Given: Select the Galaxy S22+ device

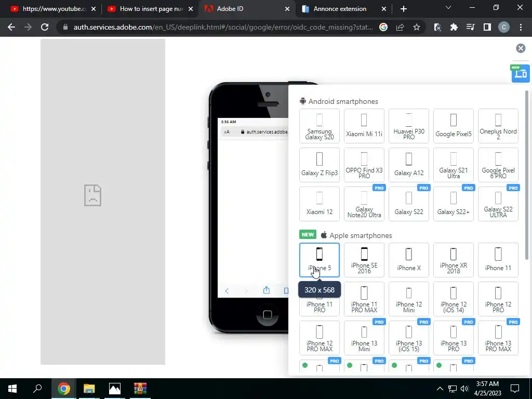Looking at the screenshot, I should pos(453,204).
